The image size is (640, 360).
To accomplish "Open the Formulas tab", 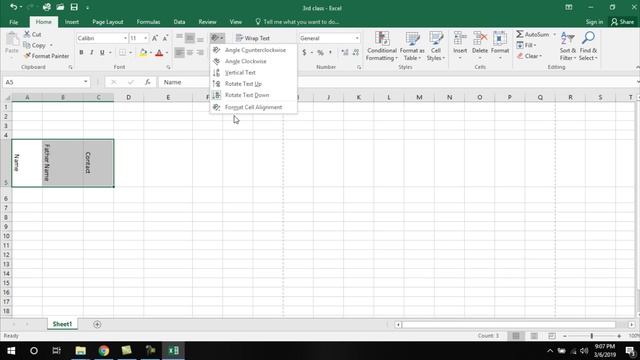I will click(148, 22).
